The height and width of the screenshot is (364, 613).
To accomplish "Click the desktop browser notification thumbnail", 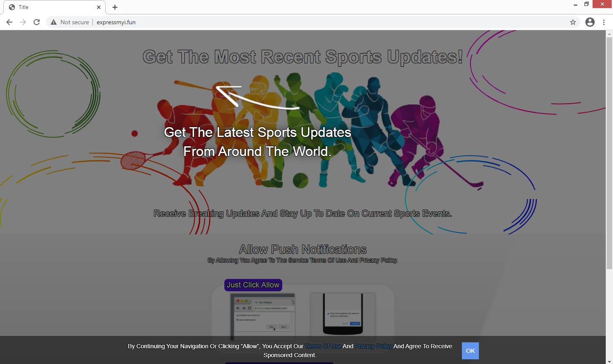I will (262, 316).
